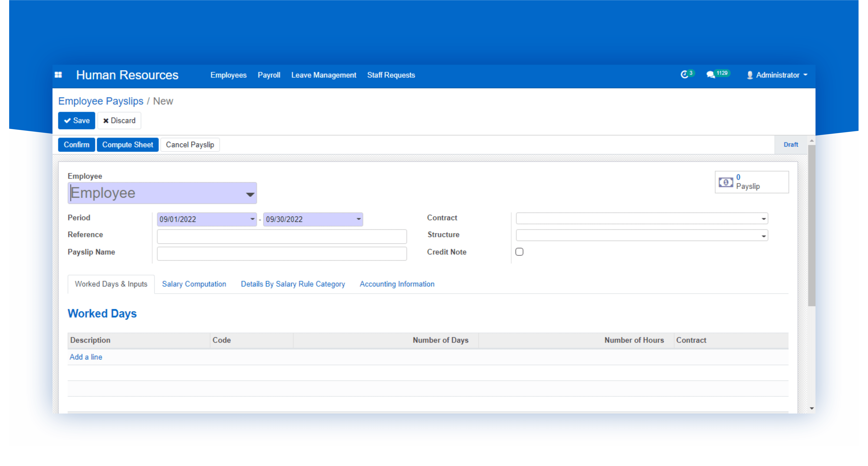868x466 pixels.
Task: Switch to Salary Computation tab
Action: 194,284
